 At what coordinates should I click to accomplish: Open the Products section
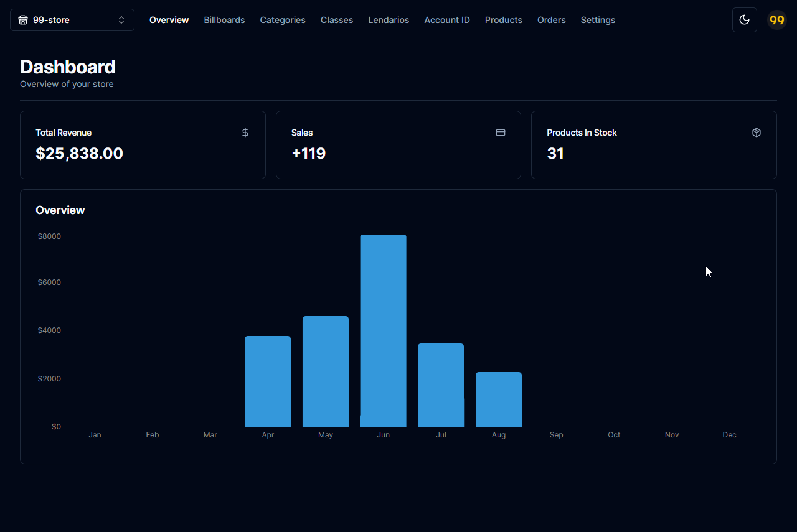coord(504,20)
